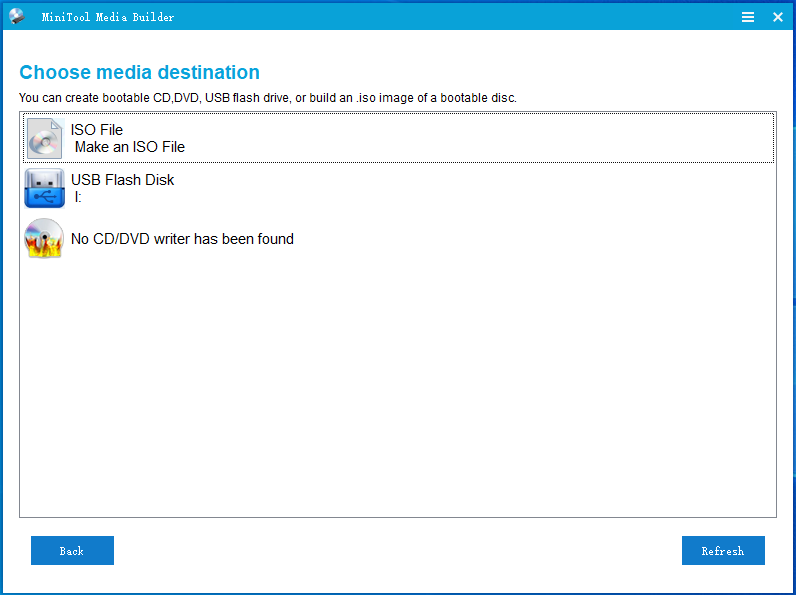This screenshot has height=595, width=796.
Task: Click the "MiniTool Media Builder" window title
Action: 108,17
